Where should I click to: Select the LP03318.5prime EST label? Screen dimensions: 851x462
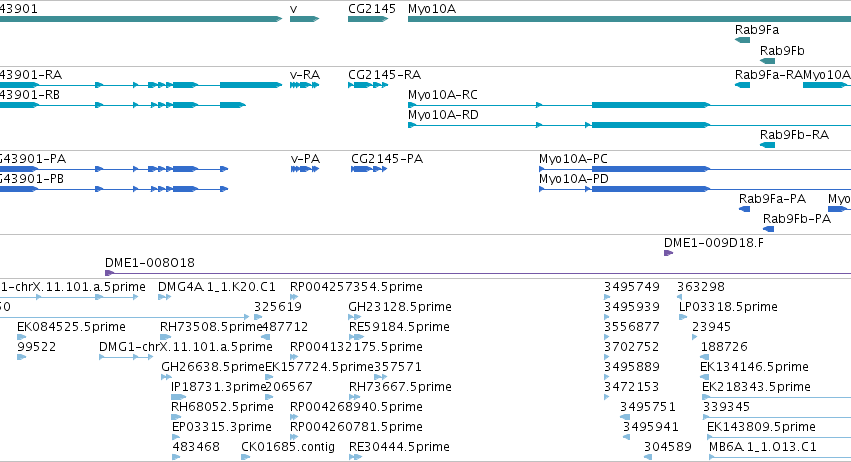click(728, 307)
